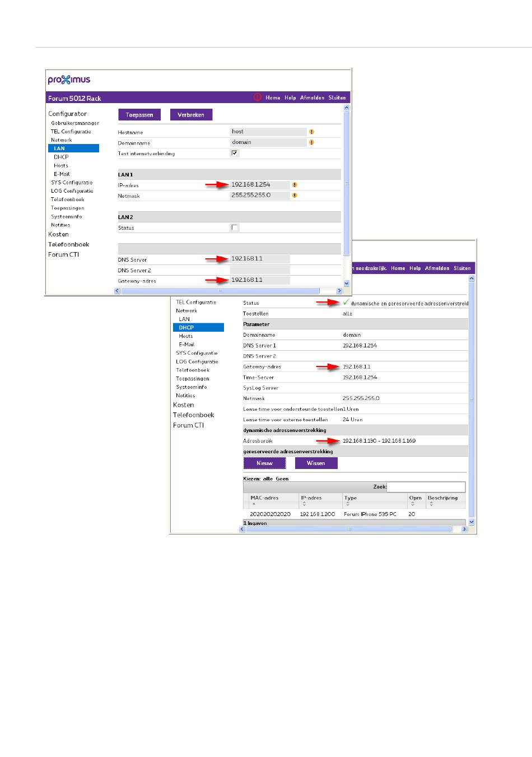Sort the table by Opm column
The image size is (532, 757).
tap(413, 504)
